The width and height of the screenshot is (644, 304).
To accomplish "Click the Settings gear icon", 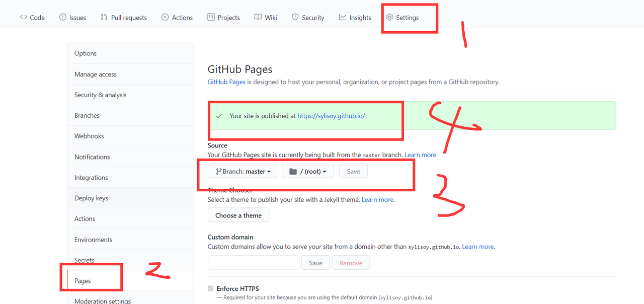I will coord(389,17).
